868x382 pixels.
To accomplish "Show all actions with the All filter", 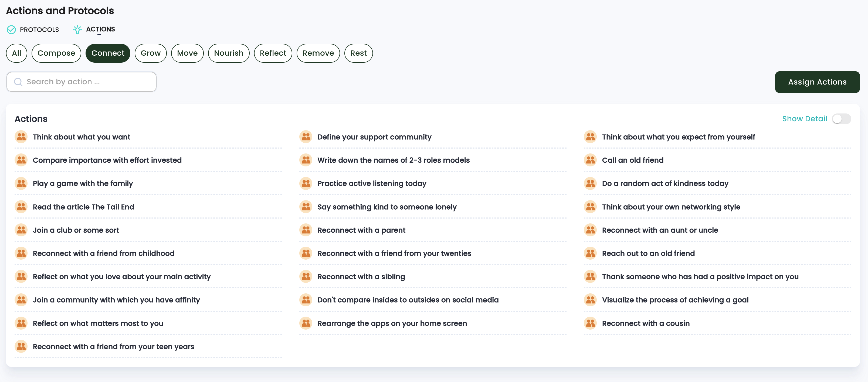I will pyautogui.click(x=16, y=53).
